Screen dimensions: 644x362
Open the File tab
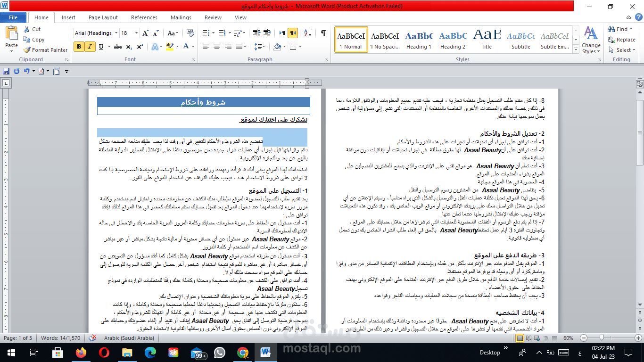click(13, 17)
